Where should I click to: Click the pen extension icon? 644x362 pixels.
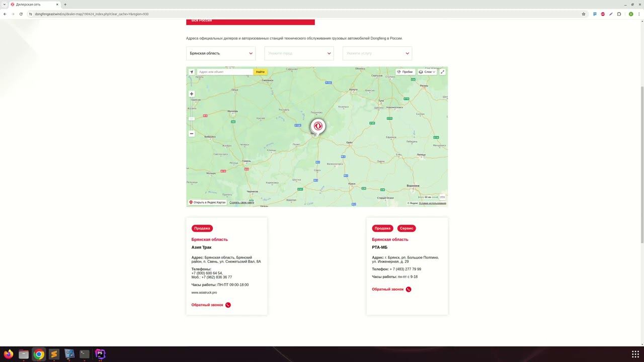[611, 14]
